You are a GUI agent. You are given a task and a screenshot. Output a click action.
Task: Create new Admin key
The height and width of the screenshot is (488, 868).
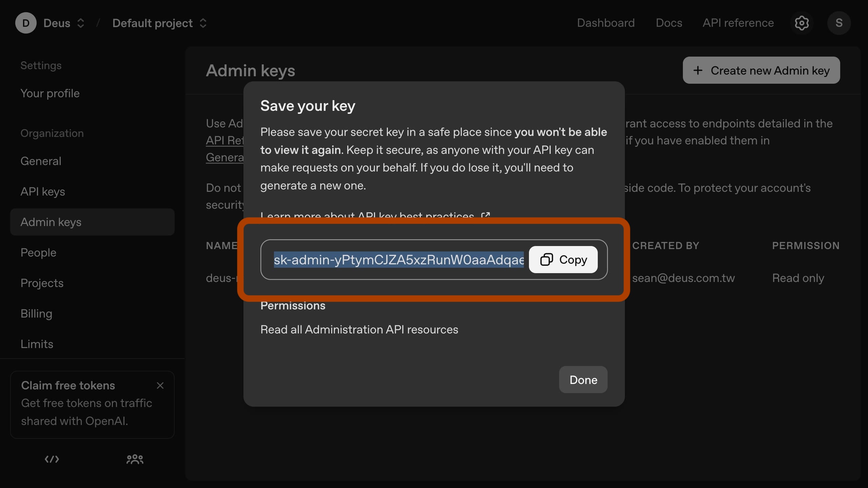click(x=761, y=70)
